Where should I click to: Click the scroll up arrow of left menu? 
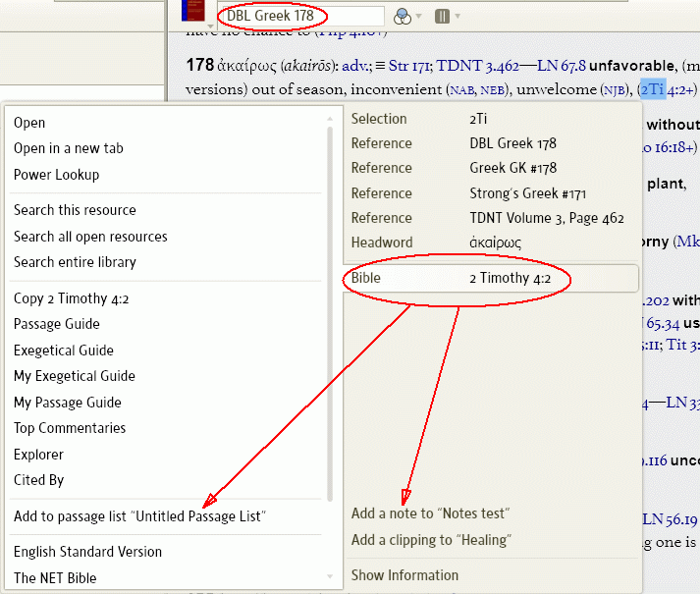(330, 119)
